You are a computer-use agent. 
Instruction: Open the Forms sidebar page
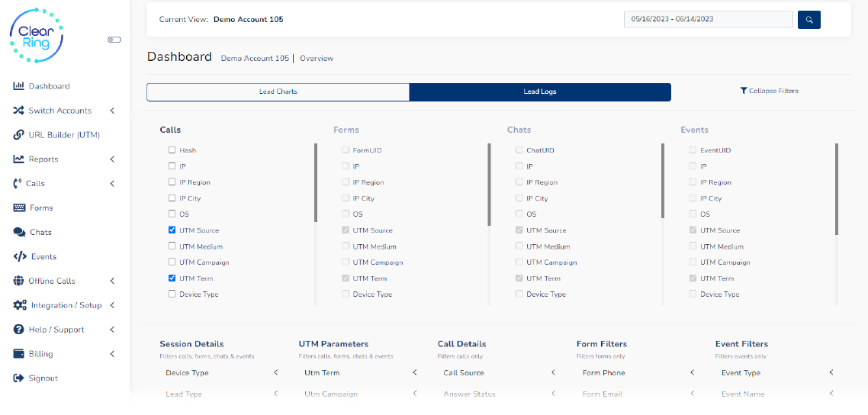[x=41, y=208]
